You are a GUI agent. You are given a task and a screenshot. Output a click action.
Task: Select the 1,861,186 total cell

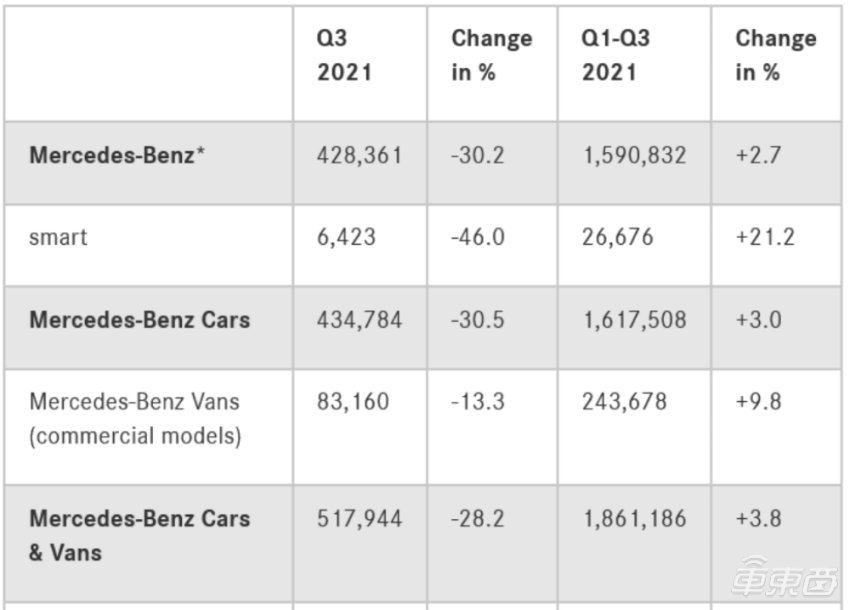635,518
